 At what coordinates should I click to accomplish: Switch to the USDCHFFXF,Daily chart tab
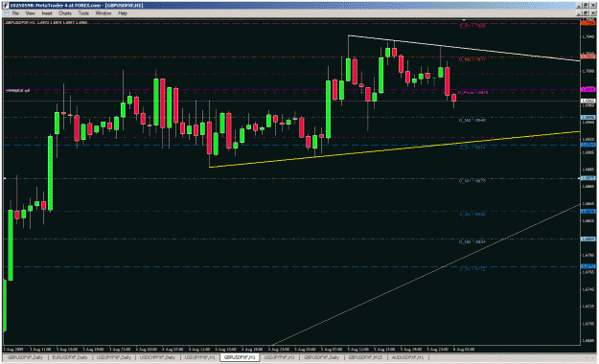point(157,357)
